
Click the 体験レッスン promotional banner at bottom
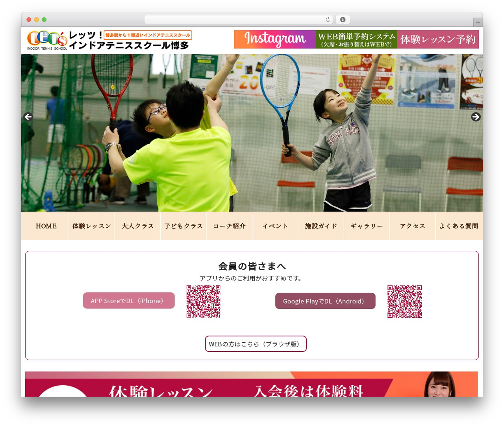point(251,384)
